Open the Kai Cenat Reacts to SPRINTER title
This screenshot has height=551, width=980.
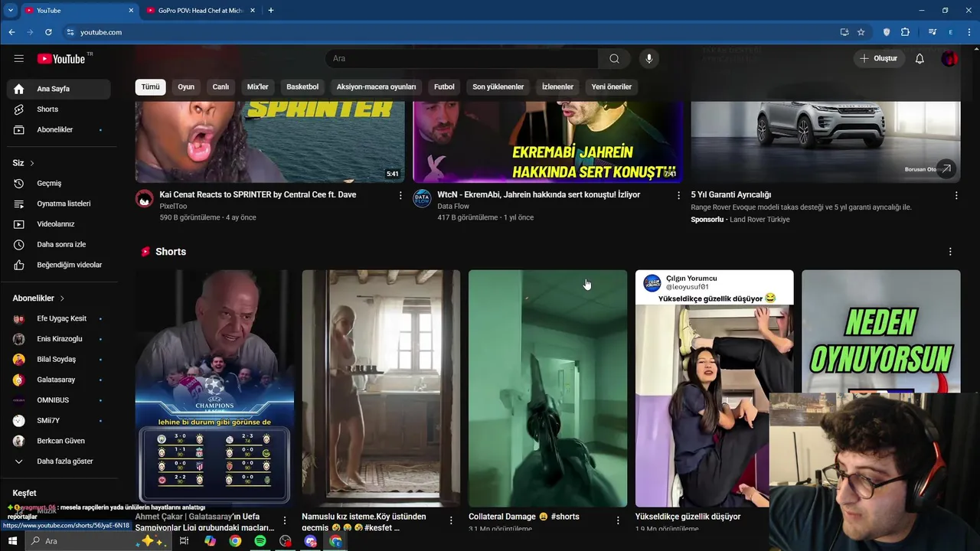[x=258, y=195]
